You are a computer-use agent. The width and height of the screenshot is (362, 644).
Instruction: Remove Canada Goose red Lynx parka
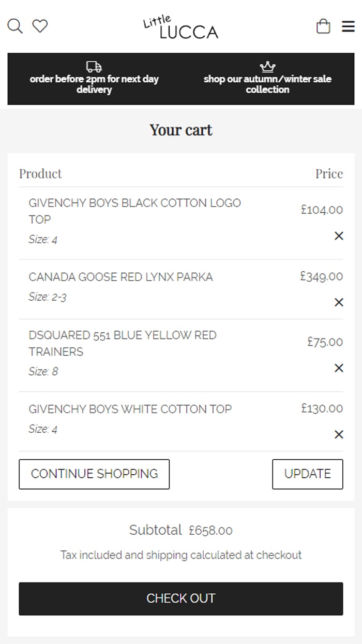point(339,302)
